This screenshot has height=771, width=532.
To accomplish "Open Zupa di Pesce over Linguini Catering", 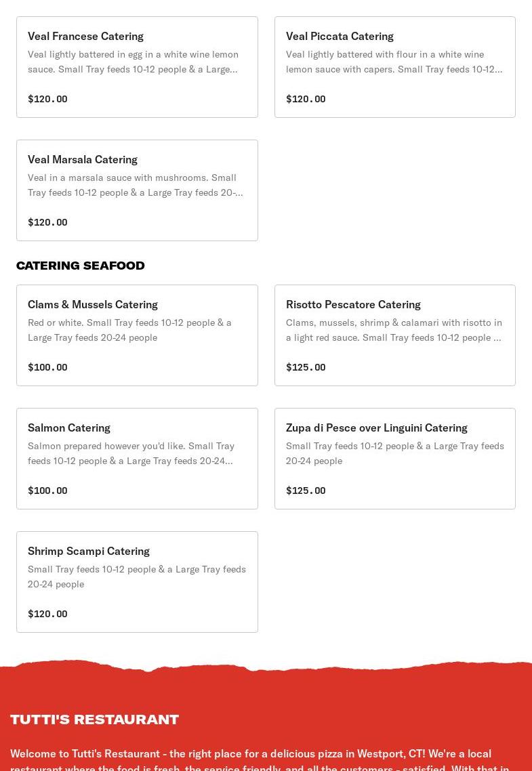I will (x=377, y=428).
